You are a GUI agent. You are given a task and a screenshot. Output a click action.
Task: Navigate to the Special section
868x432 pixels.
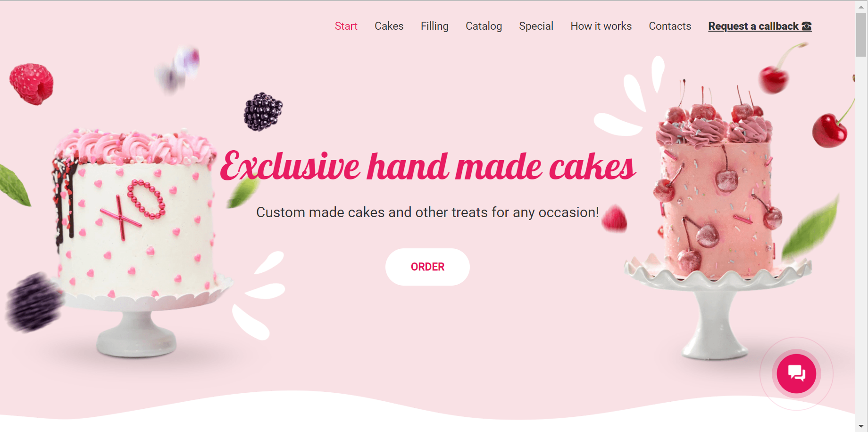coord(536,26)
